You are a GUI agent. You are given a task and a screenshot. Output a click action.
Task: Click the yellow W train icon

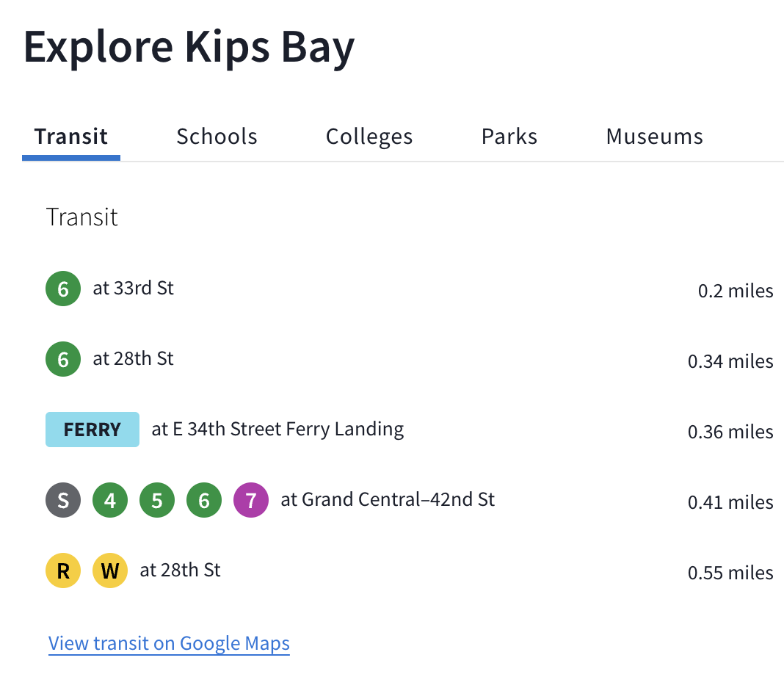[110, 571]
